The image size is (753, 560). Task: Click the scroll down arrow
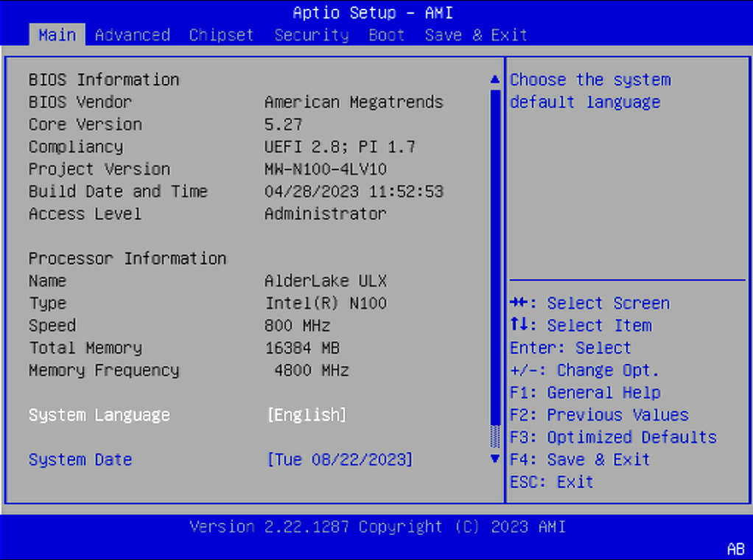pyautogui.click(x=495, y=458)
